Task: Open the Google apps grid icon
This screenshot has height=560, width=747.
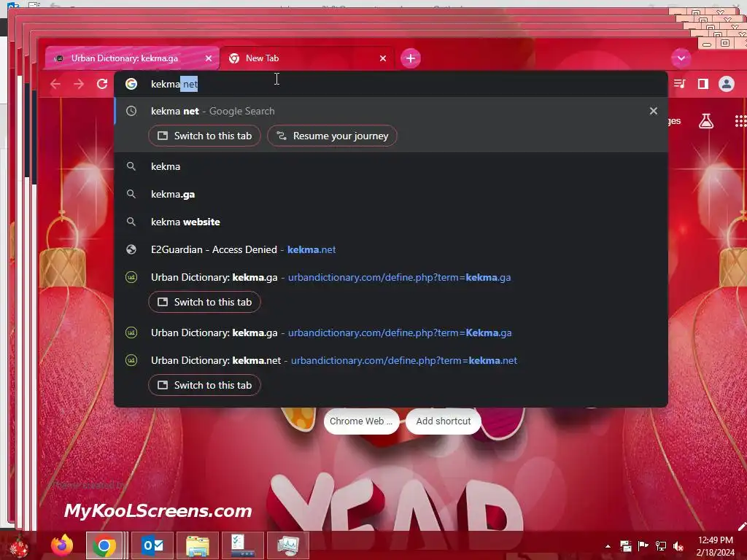Action: pos(741,122)
